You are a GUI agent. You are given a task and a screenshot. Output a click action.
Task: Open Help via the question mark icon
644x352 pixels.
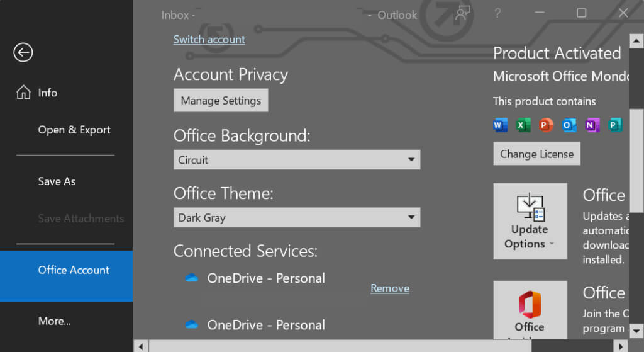tap(497, 14)
